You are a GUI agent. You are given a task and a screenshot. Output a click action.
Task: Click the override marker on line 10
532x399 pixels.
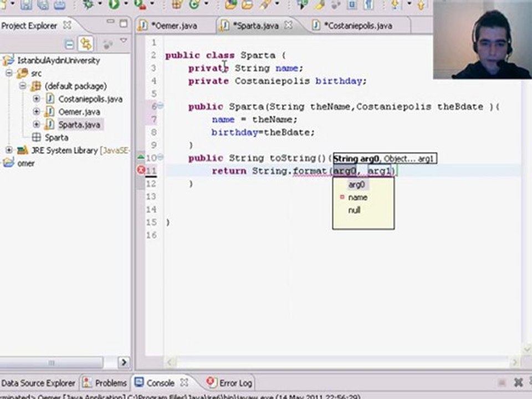[x=140, y=157]
